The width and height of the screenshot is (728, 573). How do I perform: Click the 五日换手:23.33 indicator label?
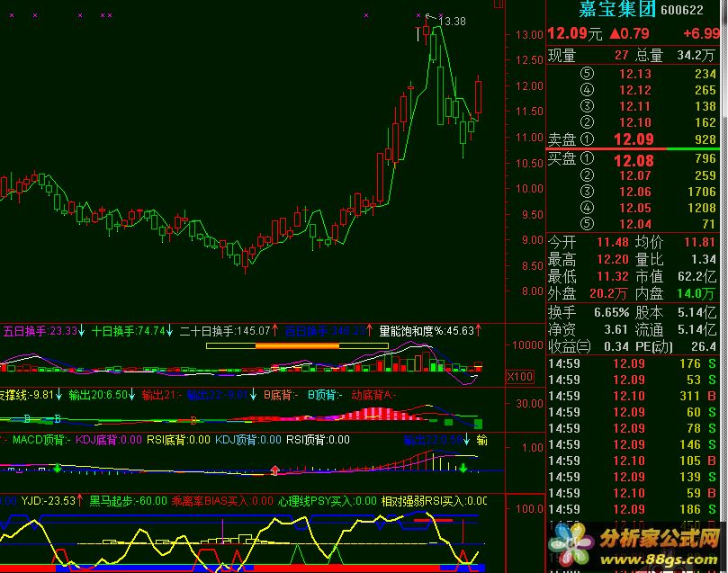pyautogui.click(x=43, y=331)
